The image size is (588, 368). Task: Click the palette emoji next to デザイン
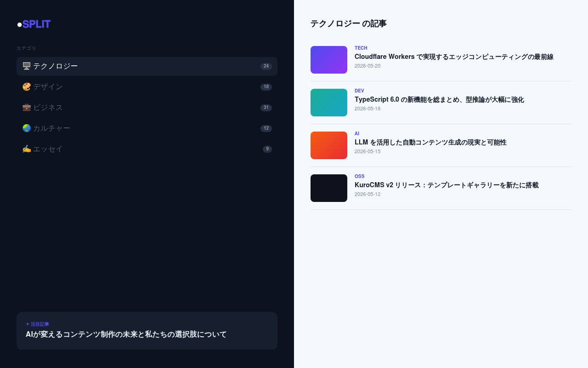[x=27, y=87]
